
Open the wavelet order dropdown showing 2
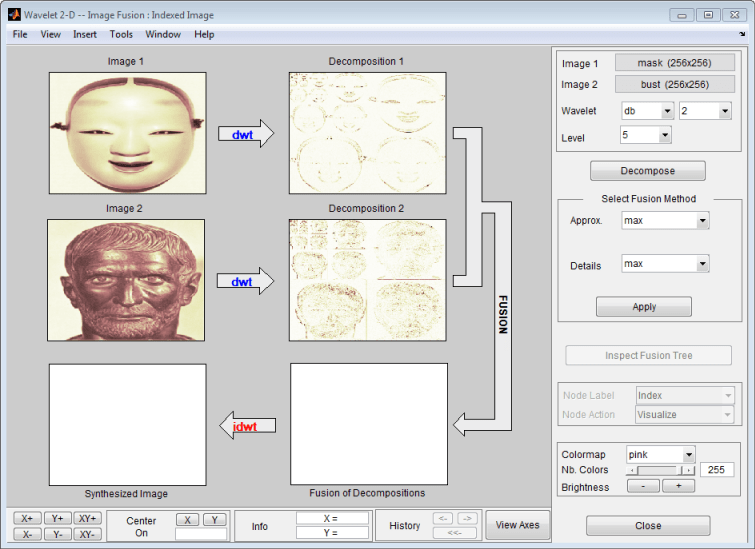[x=705, y=111]
